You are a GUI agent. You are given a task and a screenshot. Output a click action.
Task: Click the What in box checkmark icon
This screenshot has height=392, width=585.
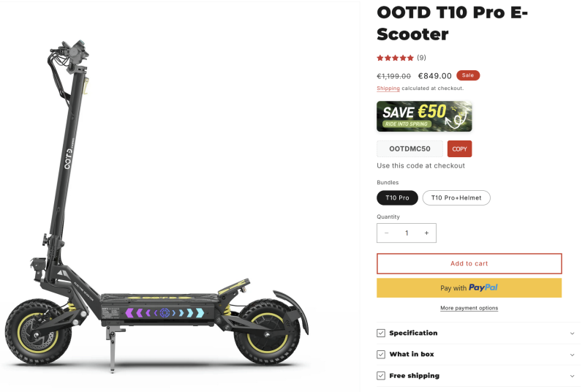coord(381,354)
